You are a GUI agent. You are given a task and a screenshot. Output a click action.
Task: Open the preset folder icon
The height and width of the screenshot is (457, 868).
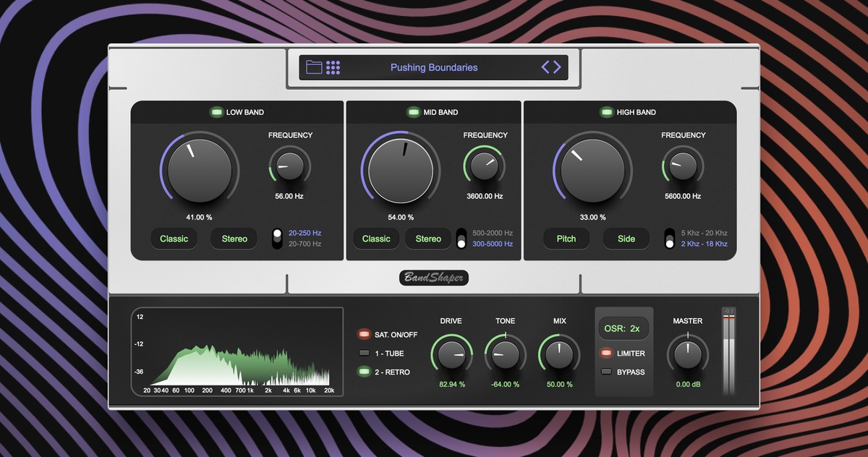tap(314, 67)
